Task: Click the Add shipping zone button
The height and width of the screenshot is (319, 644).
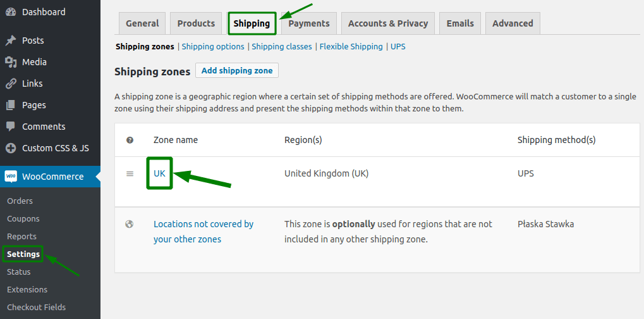Action: 237,70
